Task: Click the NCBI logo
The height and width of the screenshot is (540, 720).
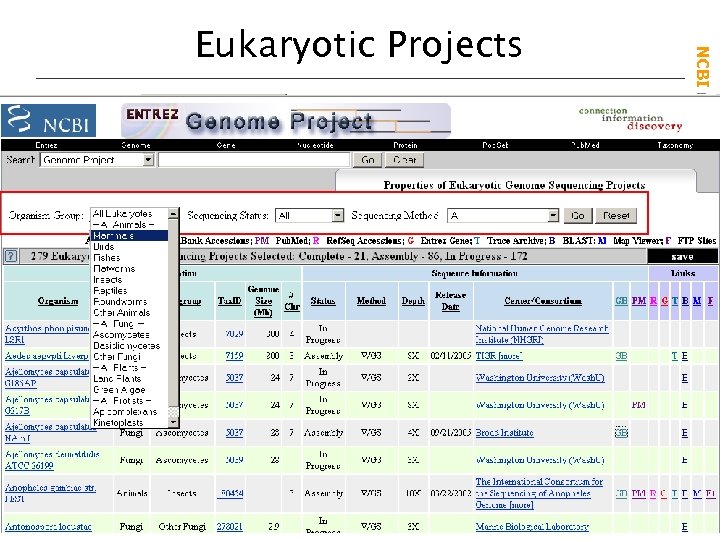Action: (48, 120)
